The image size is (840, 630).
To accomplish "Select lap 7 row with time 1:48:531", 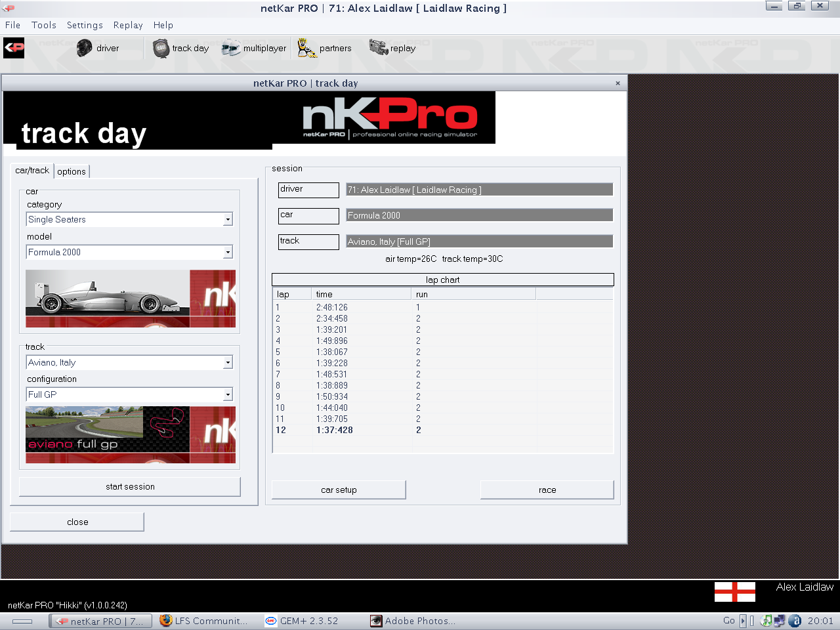I will (443, 374).
